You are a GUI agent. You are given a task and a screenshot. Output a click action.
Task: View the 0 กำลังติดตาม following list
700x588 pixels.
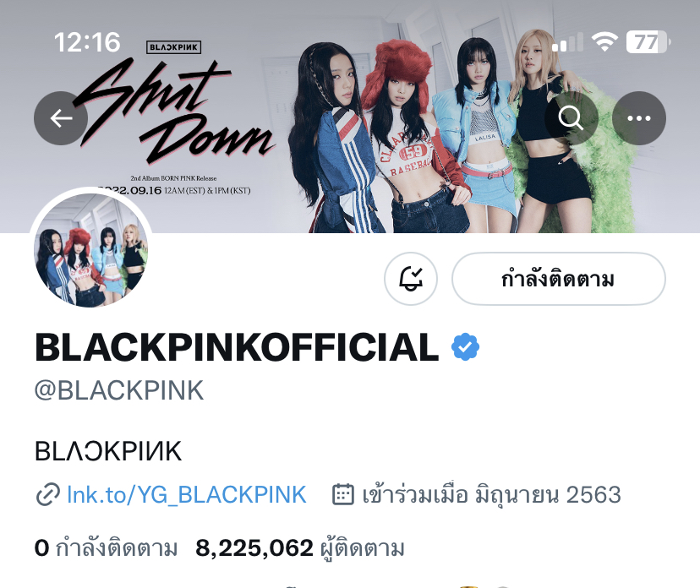click(106, 547)
